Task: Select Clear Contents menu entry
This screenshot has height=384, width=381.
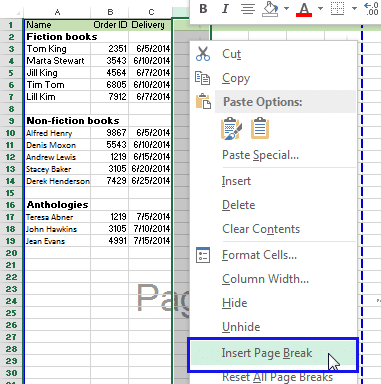Action: coord(261,229)
